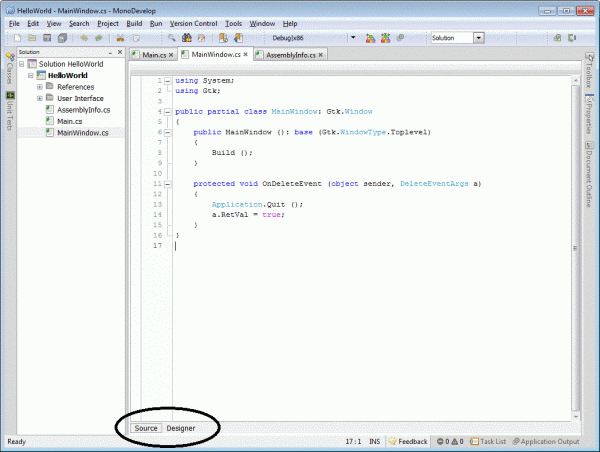Fold the constructor at line 6
The height and width of the screenshot is (452, 600).
click(x=168, y=132)
